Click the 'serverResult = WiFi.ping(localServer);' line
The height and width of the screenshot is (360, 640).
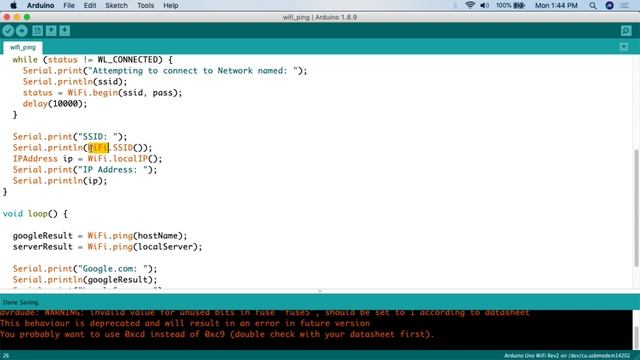pos(107,247)
